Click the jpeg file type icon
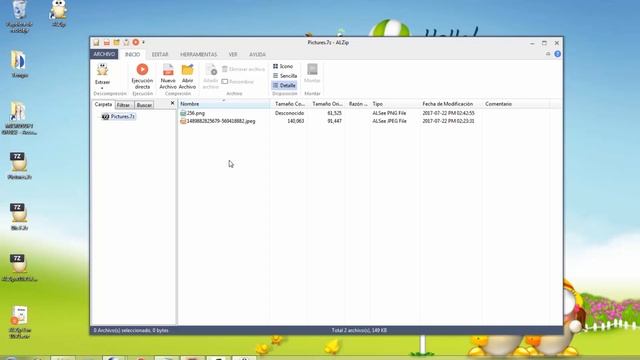The height and width of the screenshot is (360, 640). coord(183,121)
